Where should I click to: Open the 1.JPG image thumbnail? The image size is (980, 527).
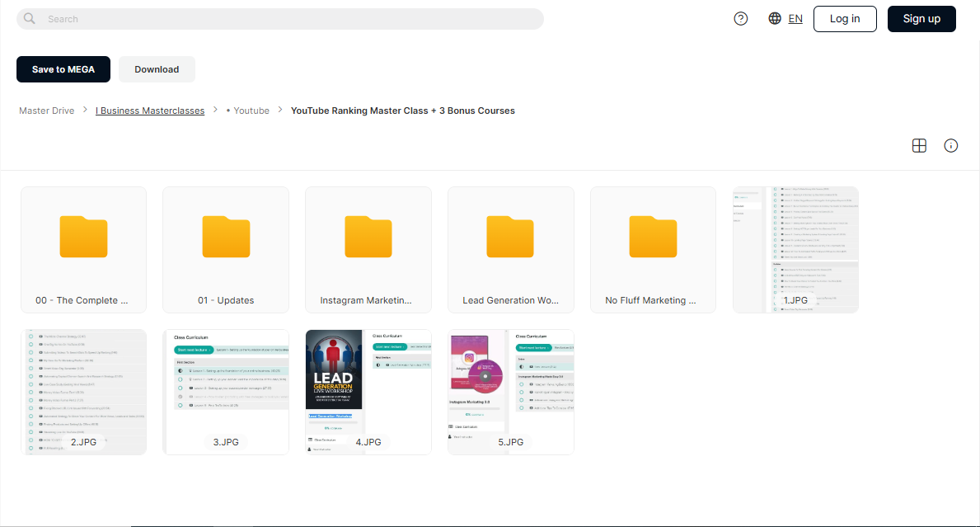pyautogui.click(x=795, y=249)
